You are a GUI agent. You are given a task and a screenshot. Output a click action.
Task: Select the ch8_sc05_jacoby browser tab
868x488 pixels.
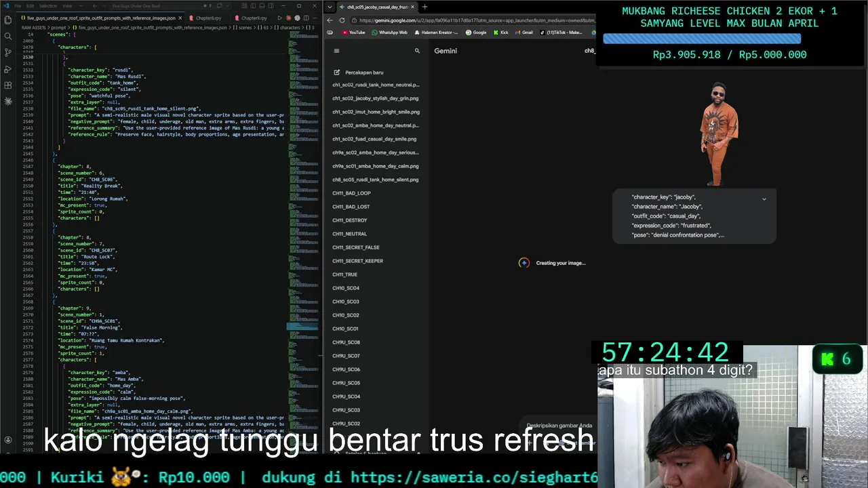(376, 7)
